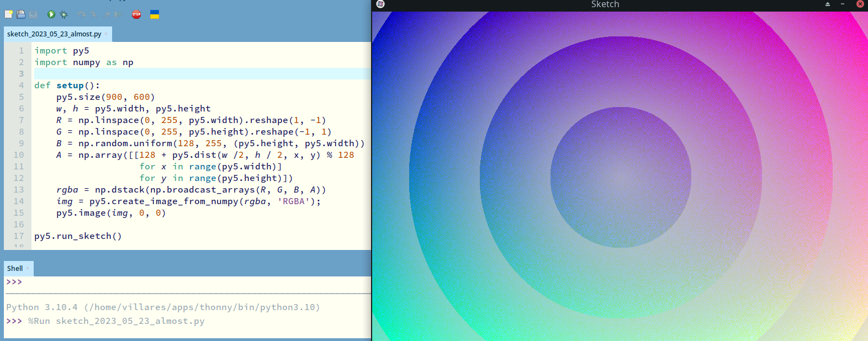Click 'import numpy as np' line
Screen dimensions: 868x341
click(84, 62)
